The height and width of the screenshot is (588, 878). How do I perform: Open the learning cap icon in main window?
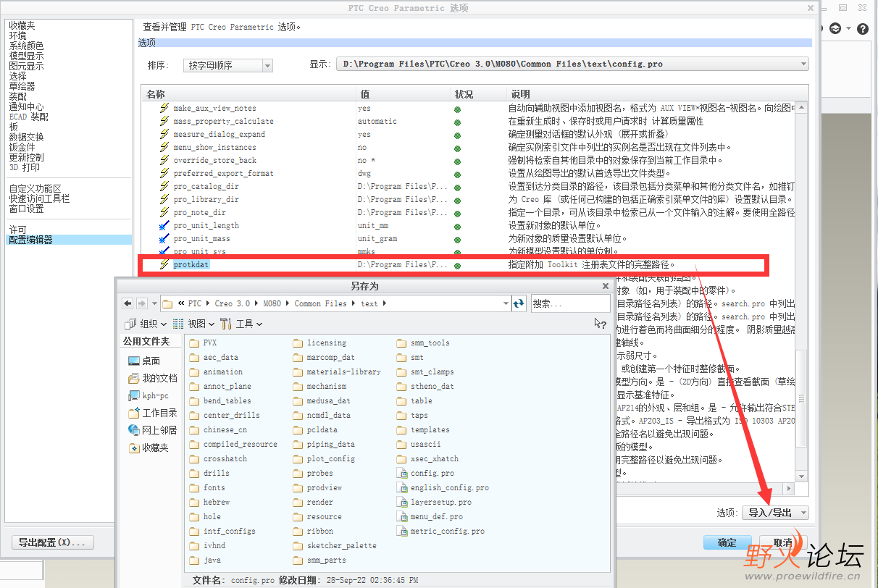pos(837,29)
